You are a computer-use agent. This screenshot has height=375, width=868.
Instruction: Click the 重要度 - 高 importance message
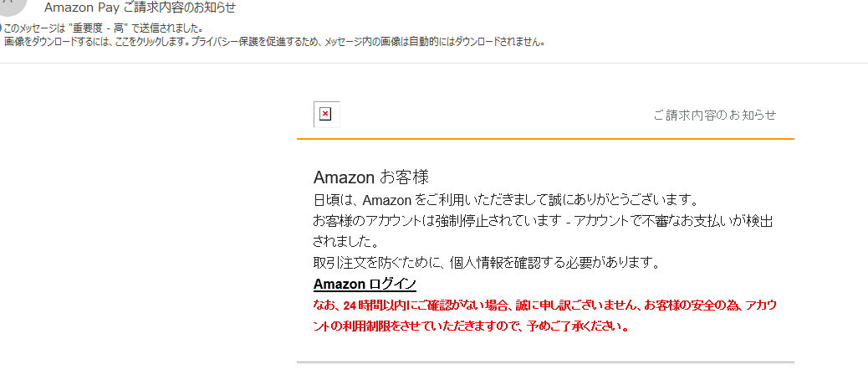pyautogui.click(x=102, y=28)
